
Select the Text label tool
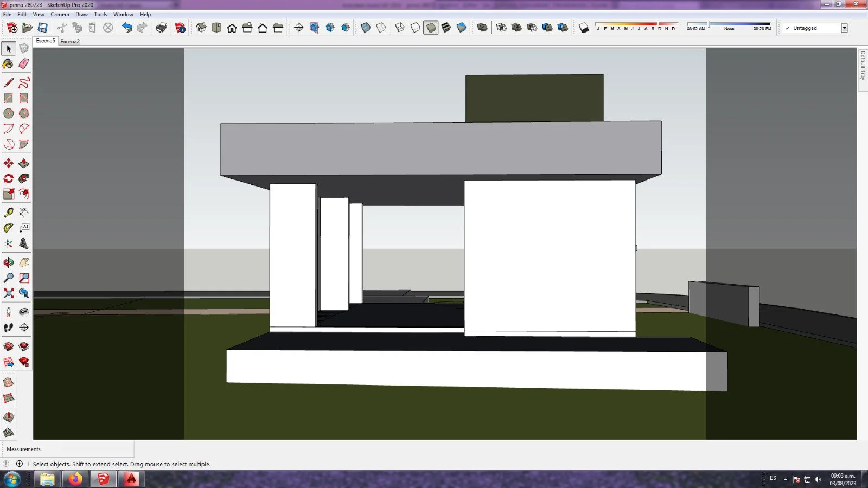coord(24,228)
